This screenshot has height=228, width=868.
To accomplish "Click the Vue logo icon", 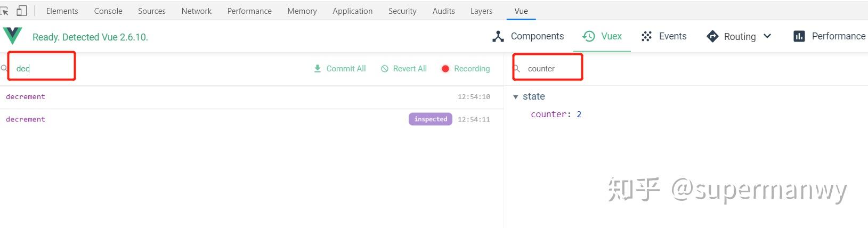I will point(13,36).
